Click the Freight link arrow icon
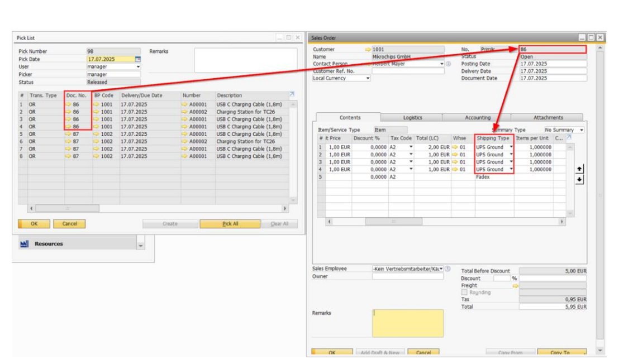The image size is (619, 364). (x=515, y=285)
